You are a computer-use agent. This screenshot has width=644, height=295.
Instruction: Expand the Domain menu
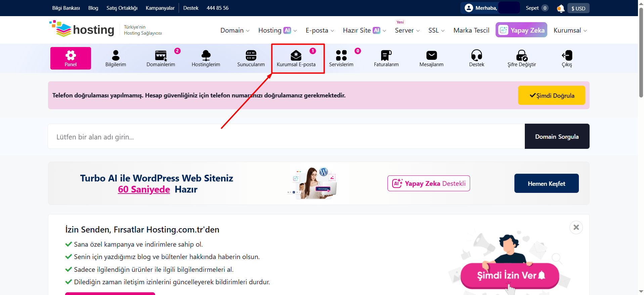point(235,30)
